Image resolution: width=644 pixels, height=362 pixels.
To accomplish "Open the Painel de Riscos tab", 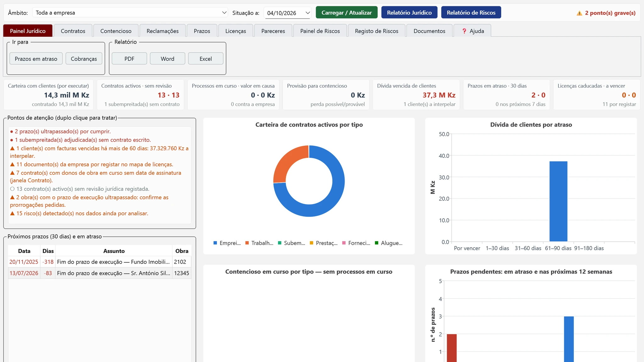I will 320,31.
